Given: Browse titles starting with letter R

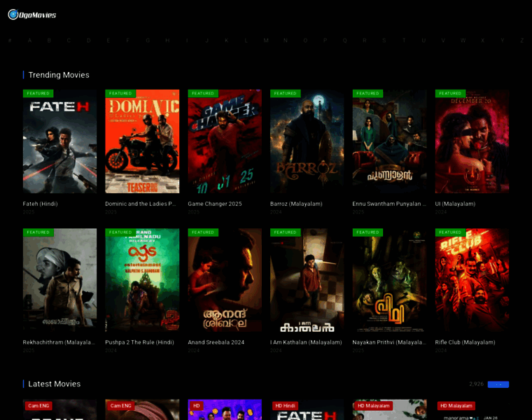Looking at the screenshot, I should [x=365, y=41].
